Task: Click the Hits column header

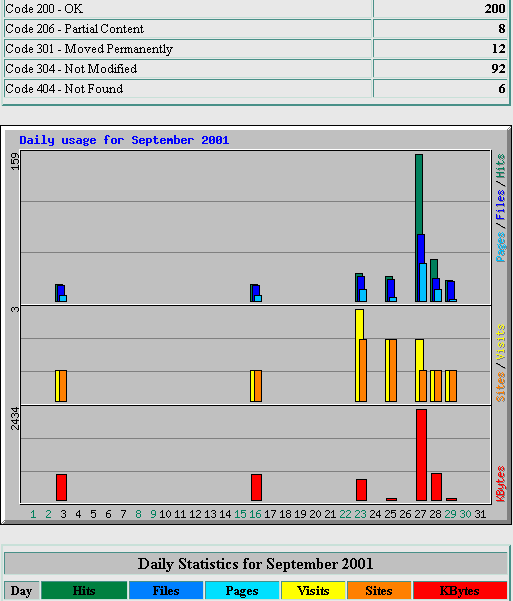Action: click(x=84, y=591)
